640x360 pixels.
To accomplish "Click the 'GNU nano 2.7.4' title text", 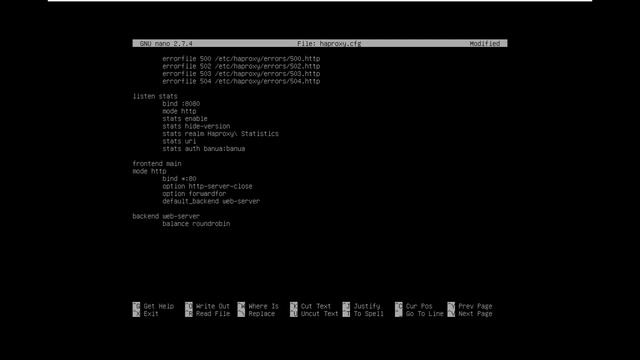I will pyautogui.click(x=166, y=43).
